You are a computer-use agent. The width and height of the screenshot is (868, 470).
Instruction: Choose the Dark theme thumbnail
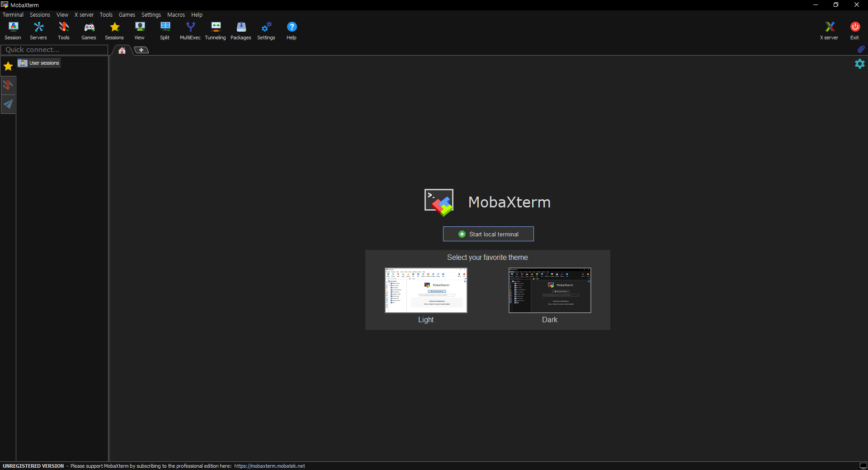click(550, 290)
